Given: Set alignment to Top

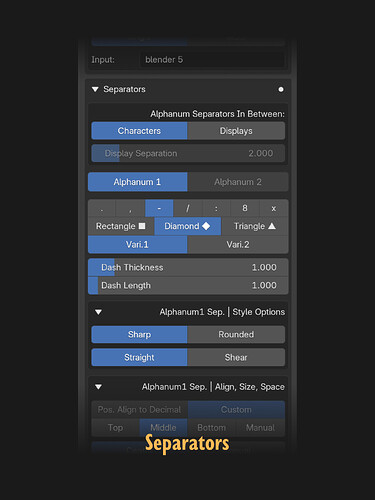Looking at the screenshot, I should click(x=115, y=428).
